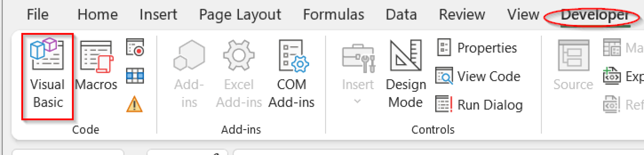Switch to the Developer tab
Viewport: 644px width, 155px height.
point(594,15)
